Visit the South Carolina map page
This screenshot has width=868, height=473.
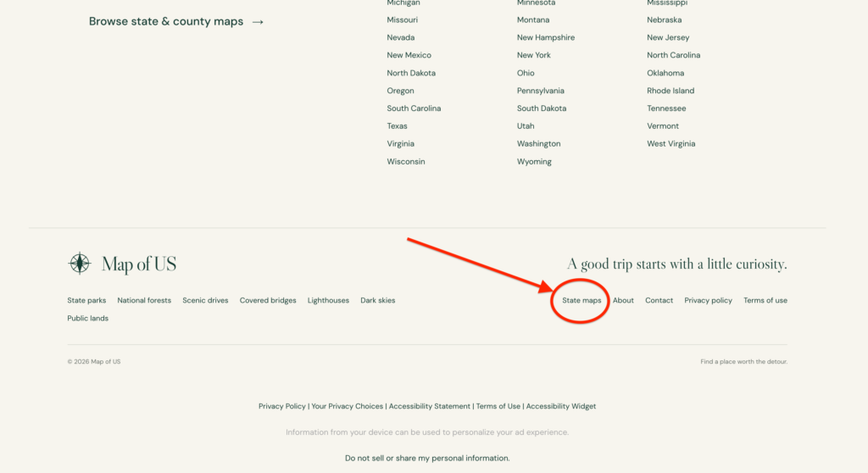point(414,109)
